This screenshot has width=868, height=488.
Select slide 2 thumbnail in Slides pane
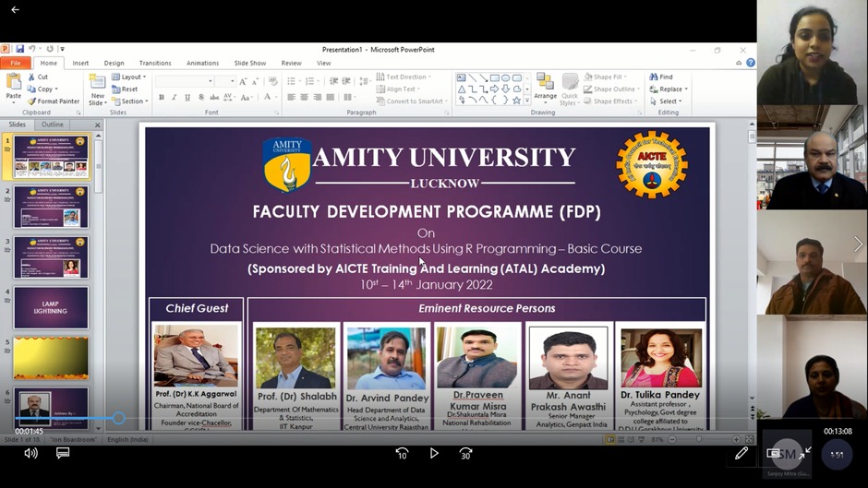coord(51,207)
